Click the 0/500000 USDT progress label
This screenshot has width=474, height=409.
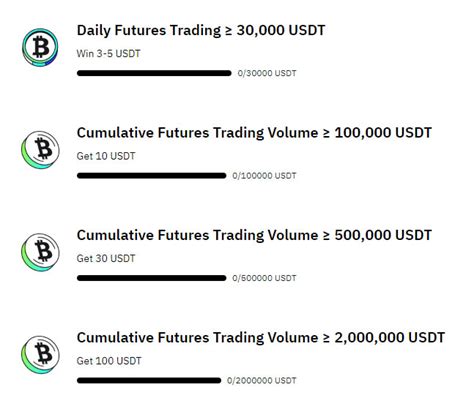264,278
